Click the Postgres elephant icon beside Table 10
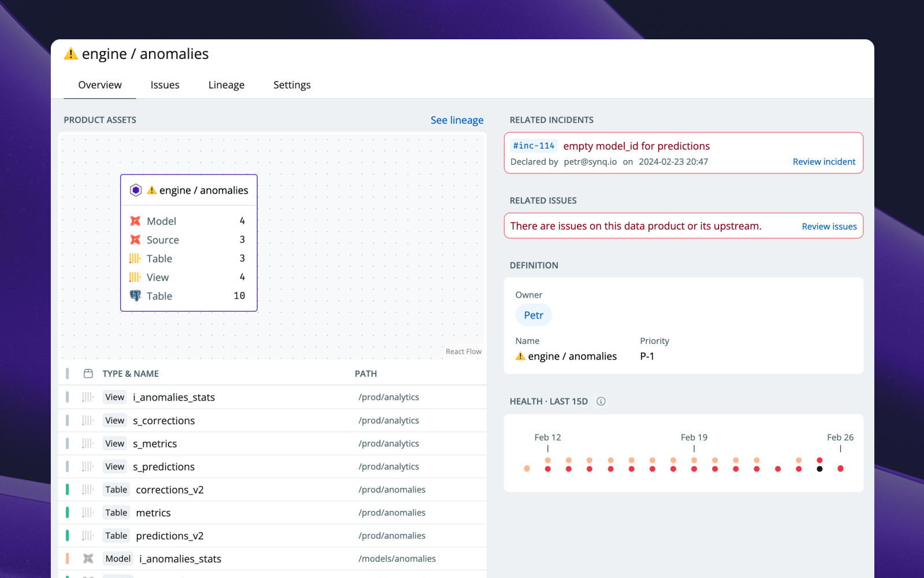 tap(135, 295)
